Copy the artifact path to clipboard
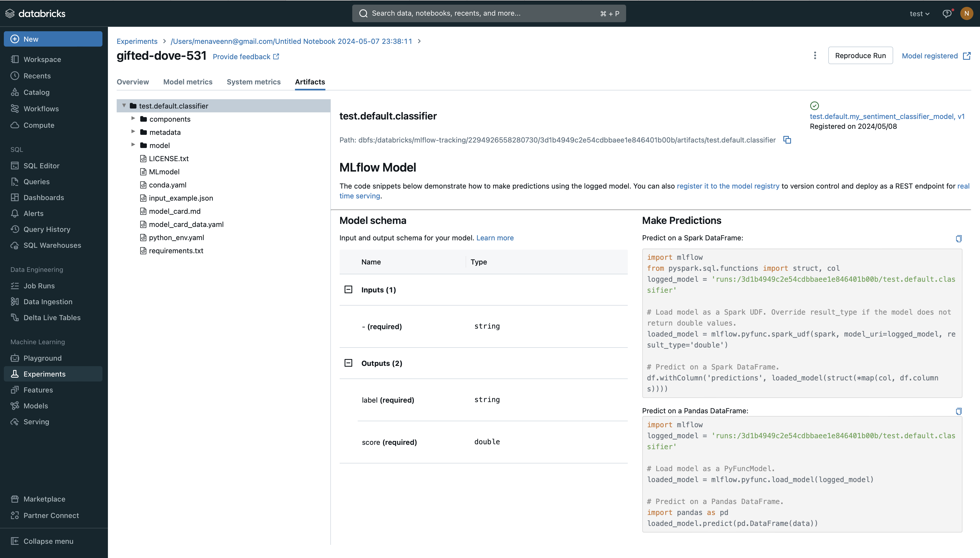 pyautogui.click(x=787, y=140)
